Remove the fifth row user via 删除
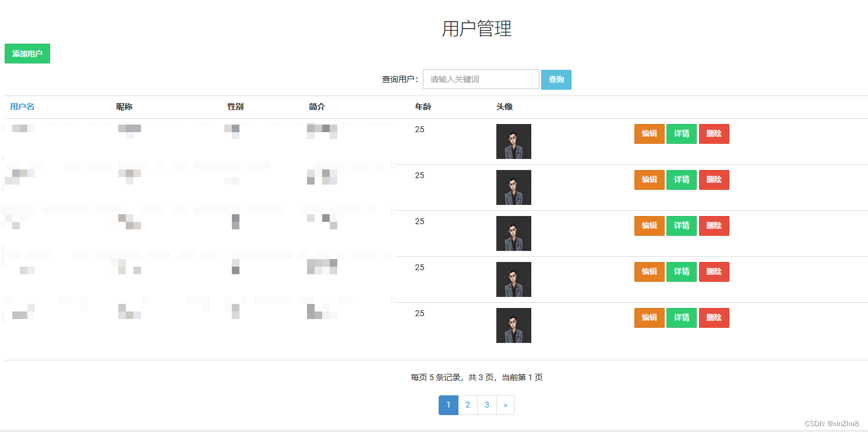Viewport: 868px width, 432px height. 714,318
